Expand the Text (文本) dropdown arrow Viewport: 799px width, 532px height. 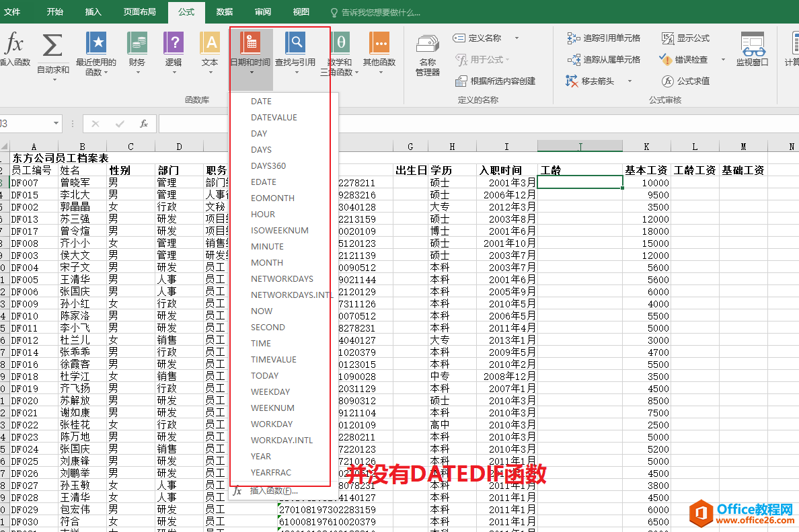(x=211, y=73)
